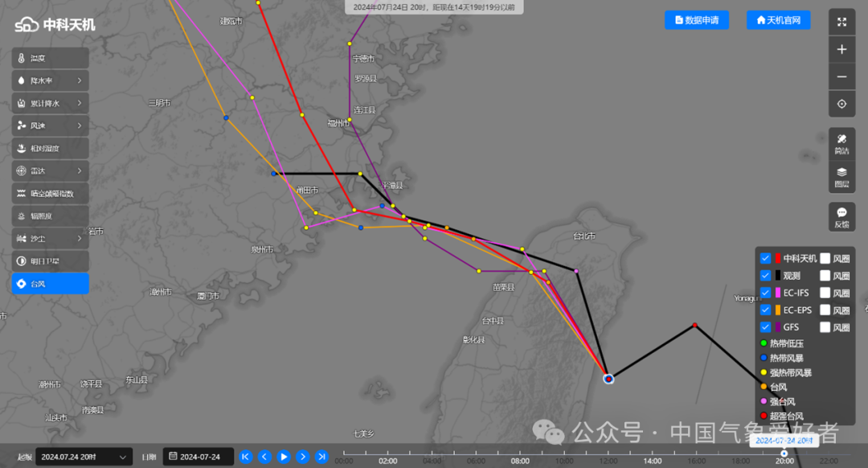Click the locate/recenter target icon
This screenshot has height=468, width=868.
pyautogui.click(x=841, y=104)
